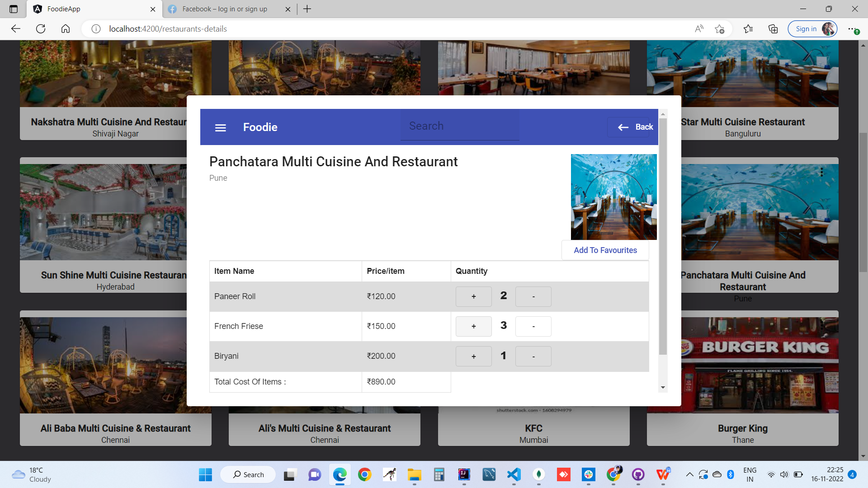
Task: Open the browser Collections icon
Action: click(773, 28)
